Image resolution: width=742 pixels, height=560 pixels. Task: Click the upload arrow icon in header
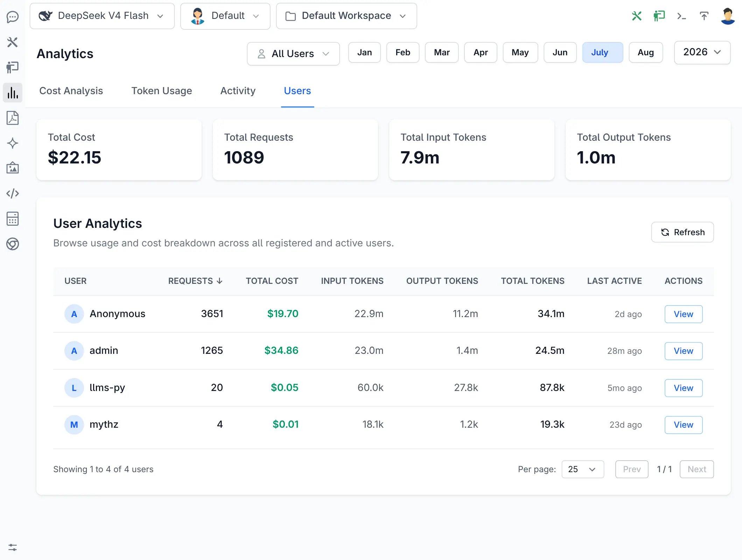coord(704,16)
